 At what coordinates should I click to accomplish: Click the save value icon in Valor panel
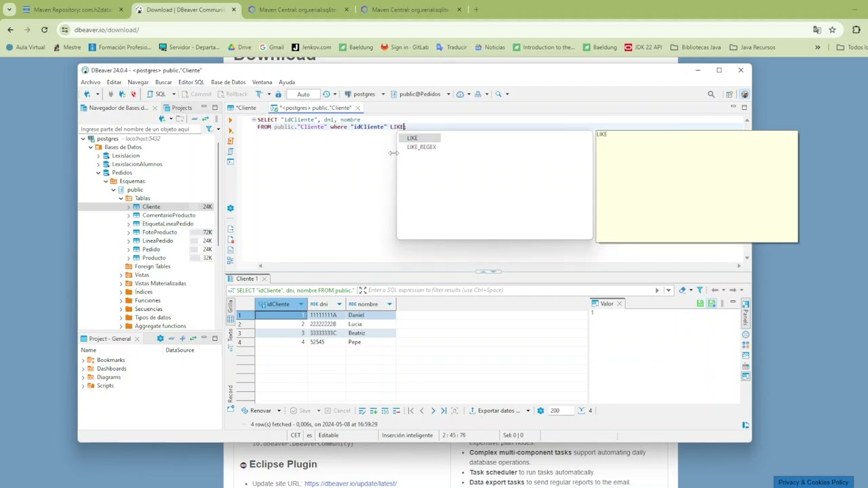[x=700, y=304]
